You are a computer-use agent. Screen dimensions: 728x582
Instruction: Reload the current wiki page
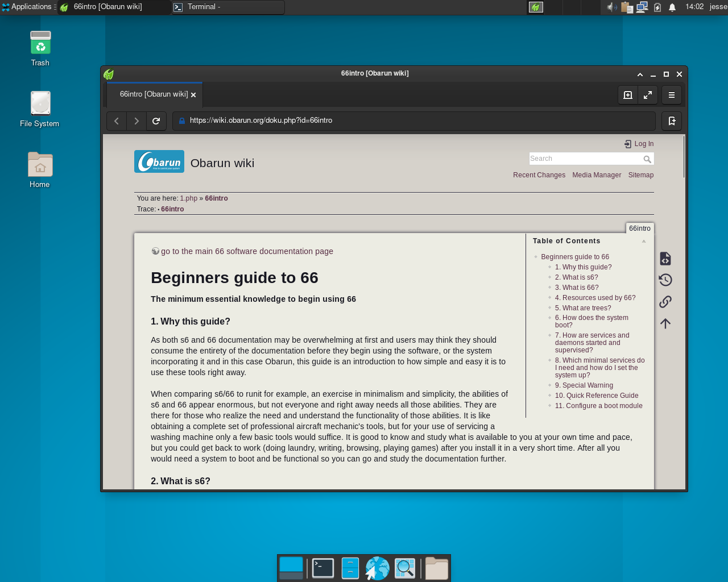point(156,121)
